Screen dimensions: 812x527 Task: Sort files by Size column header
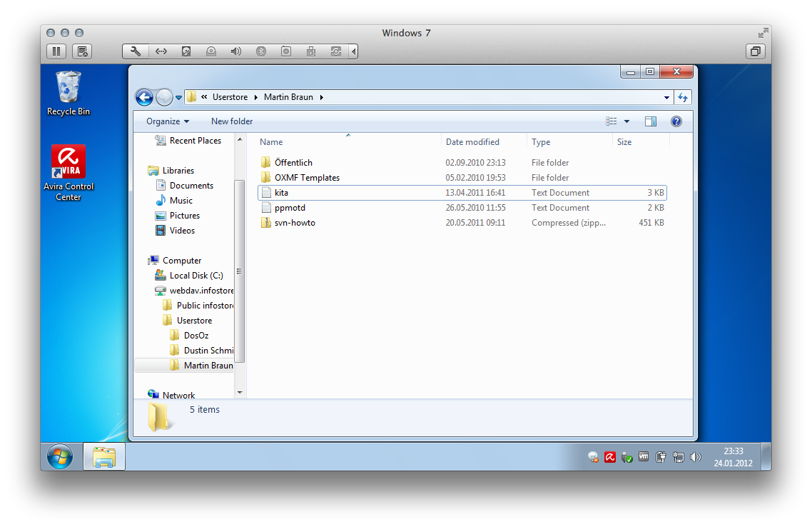click(x=624, y=142)
